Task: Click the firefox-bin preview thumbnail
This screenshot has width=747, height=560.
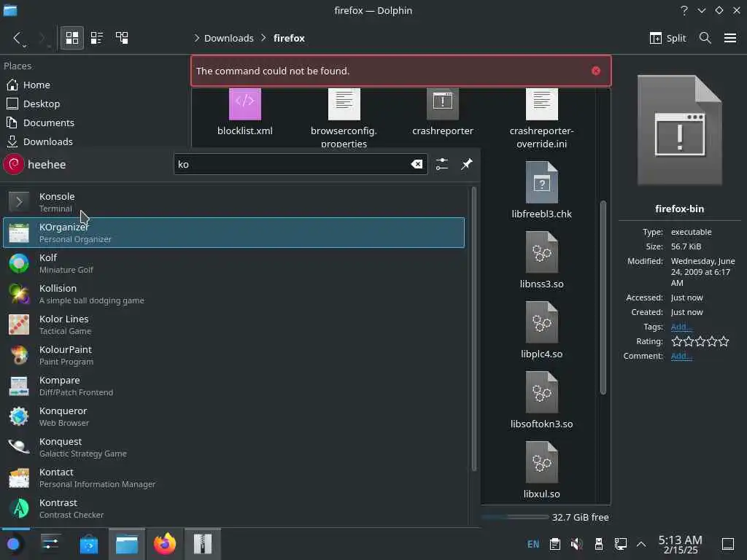Action: pyautogui.click(x=679, y=130)
